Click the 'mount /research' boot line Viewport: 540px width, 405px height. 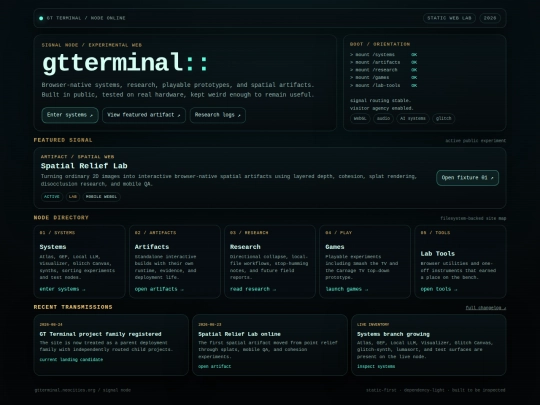383,70
